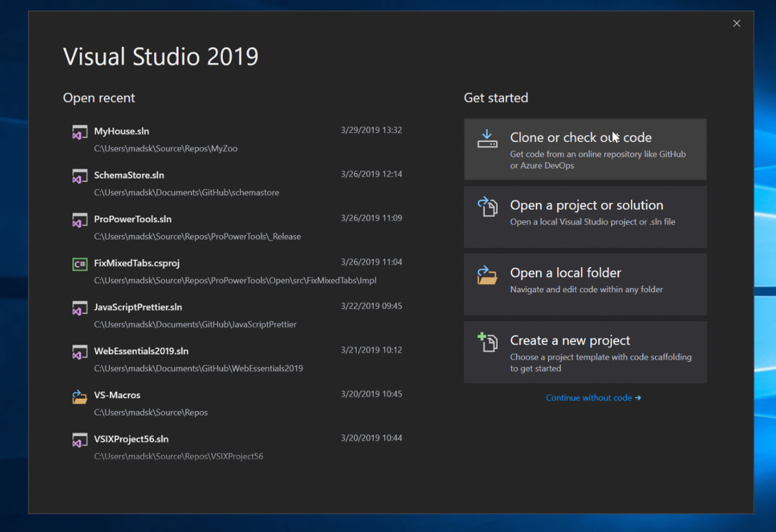The width and height of the screenshot is (776, 532).
Task: Click the date 3/26/2019 11:09
Action: click(x=371, y=217)
